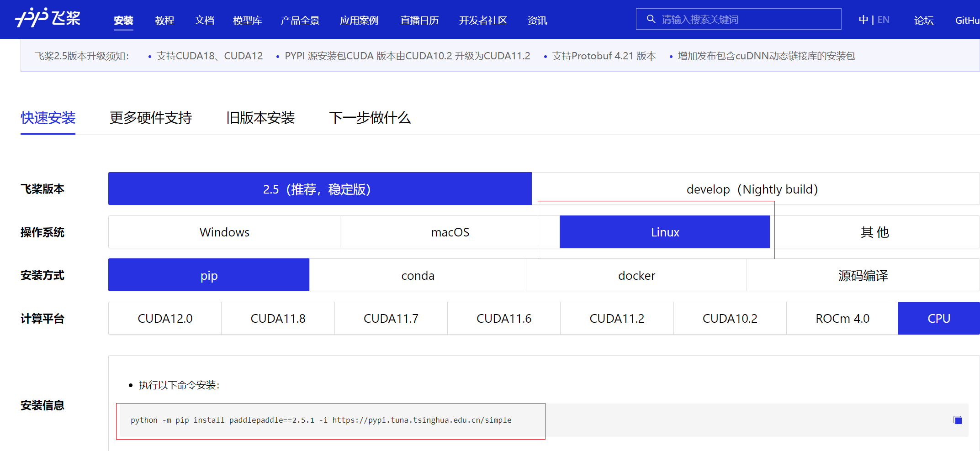The image size is (980, 451).
Task: Choose CUDA11.6 compute platform
Action: pyautogui.click(x=504, y=318)
